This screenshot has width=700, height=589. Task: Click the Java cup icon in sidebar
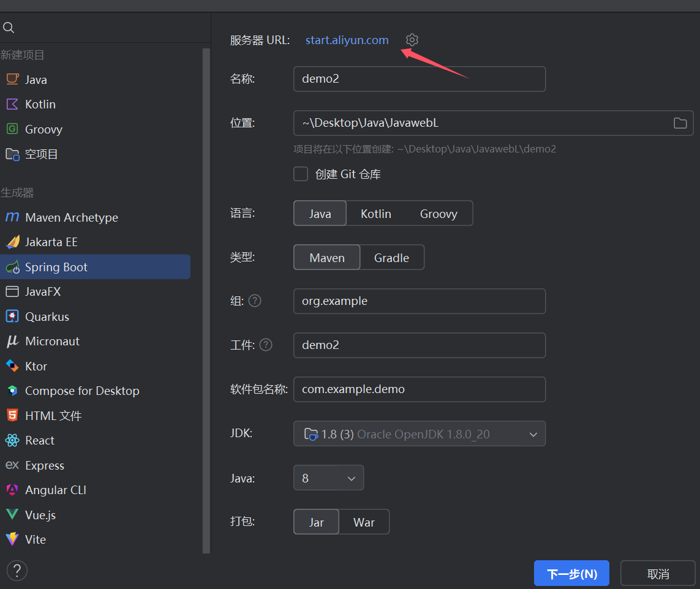(12, 80)
